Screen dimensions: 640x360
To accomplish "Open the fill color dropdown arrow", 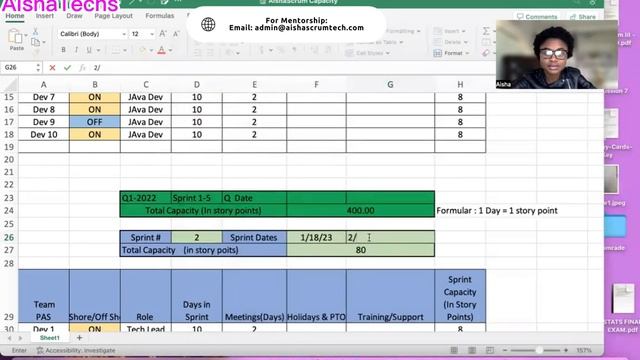I will [151, 51].
